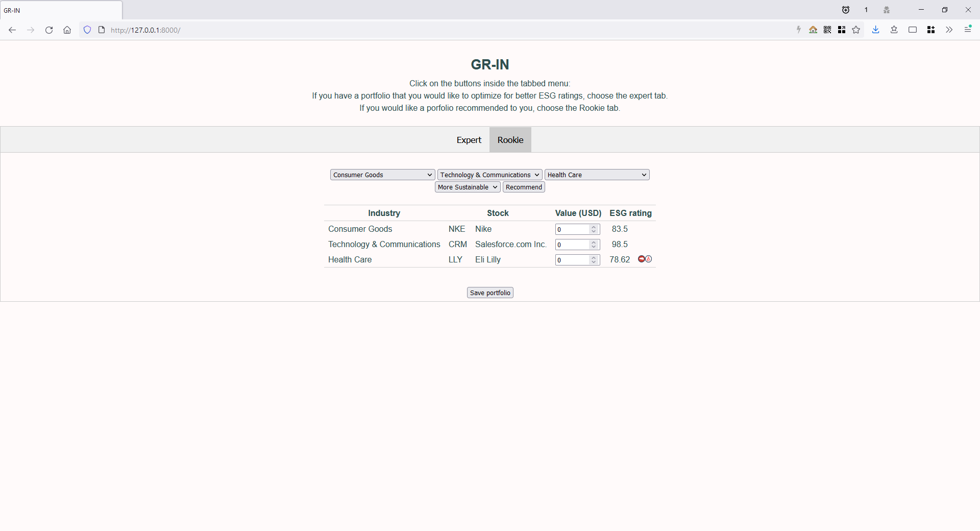The width and height of the screenshot is (980, 531).
Task: Click the Recommend button
Action: pos(524,187)
